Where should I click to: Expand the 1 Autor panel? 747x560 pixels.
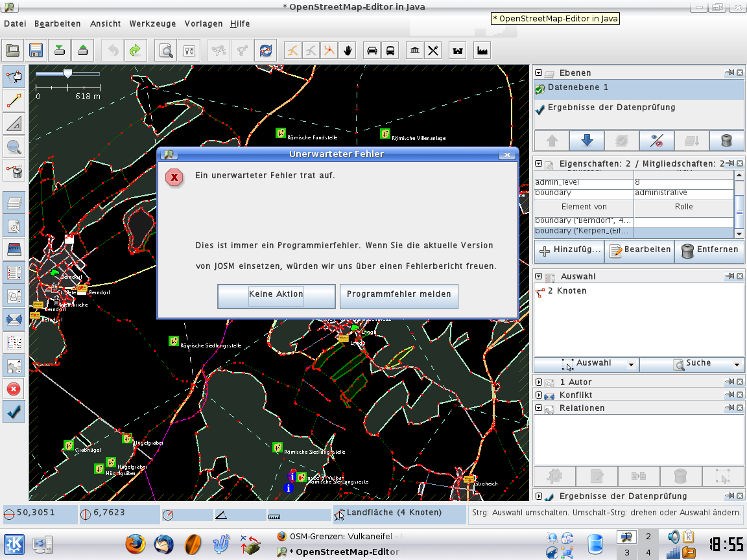[538, 382]
